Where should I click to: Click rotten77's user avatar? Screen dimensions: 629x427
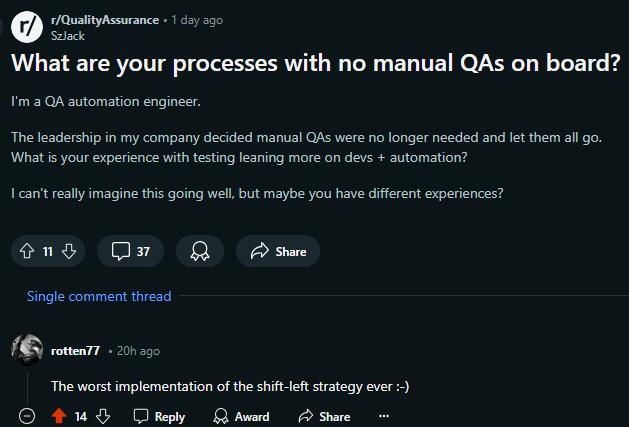pos(27,350)
